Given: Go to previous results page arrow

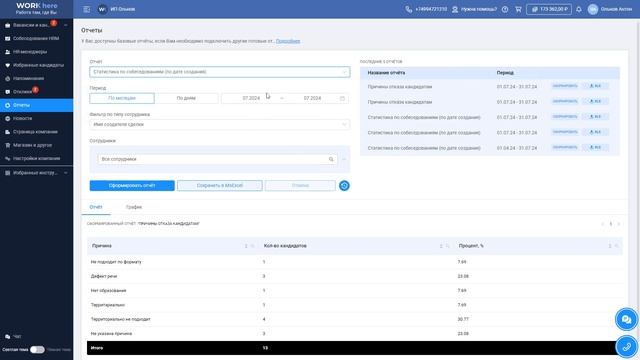Looking at the screenshot, I should click(x=602, y=224).
